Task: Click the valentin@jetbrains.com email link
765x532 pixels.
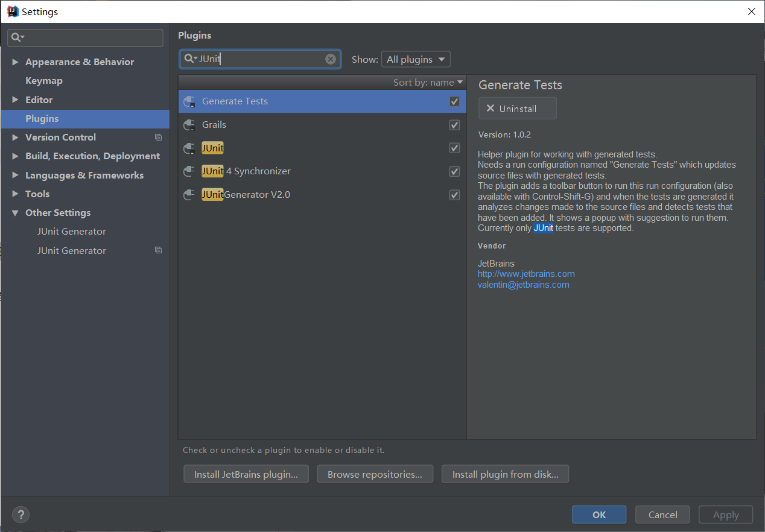Action: (x=524, y=285)
